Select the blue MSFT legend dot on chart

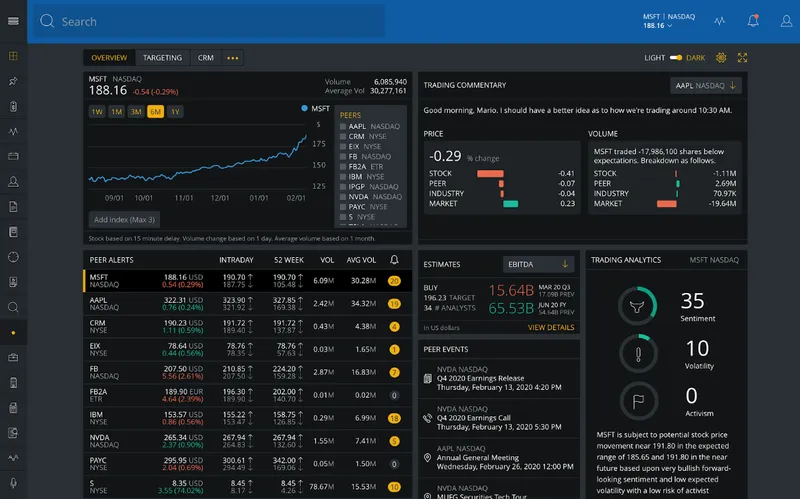pyautogui.click(x=304, y=108)
